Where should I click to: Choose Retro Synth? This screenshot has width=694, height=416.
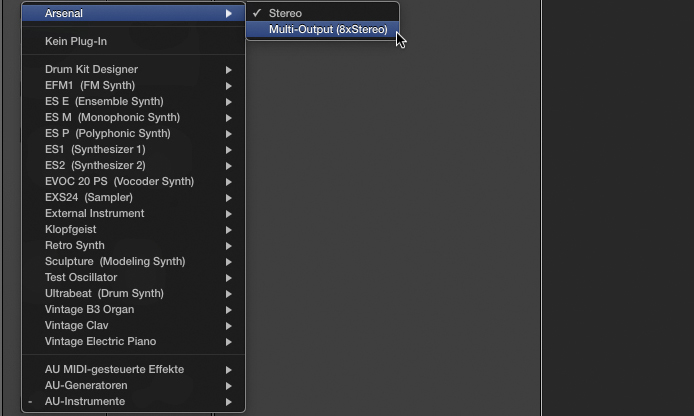(133, 245)
